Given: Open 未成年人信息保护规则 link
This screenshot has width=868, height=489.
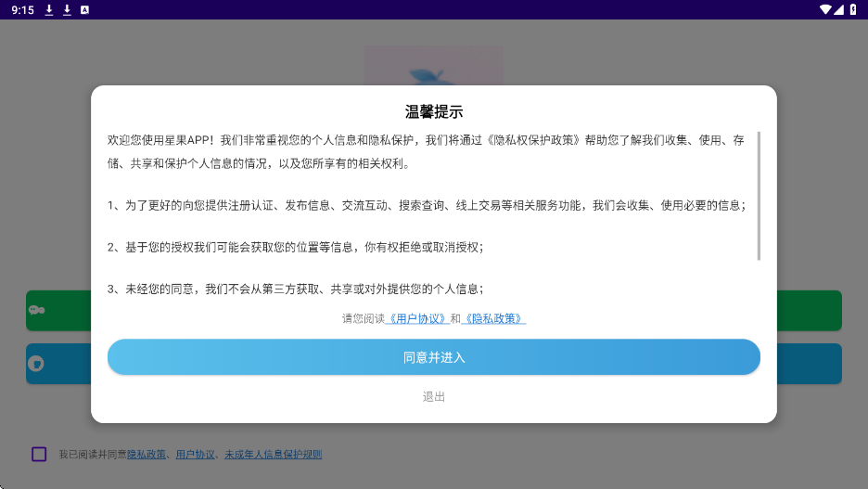Looking at the screenshot, I should point(273,454).
